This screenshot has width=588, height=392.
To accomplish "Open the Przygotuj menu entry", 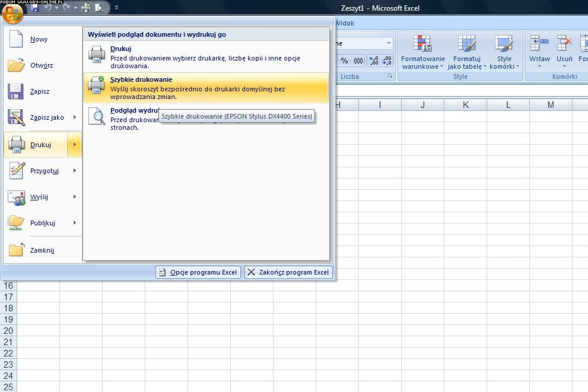I will (x=42, y=171).
